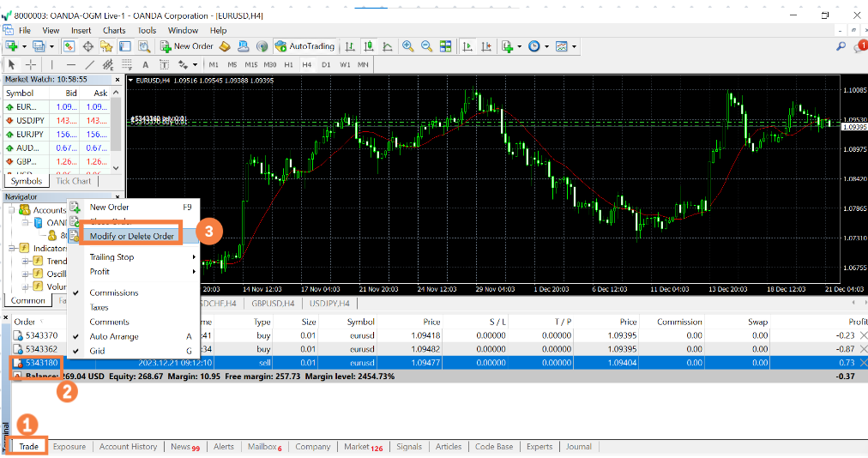Switch to the Account History tab
The height and width of the screenshot is (458, 868).
tap(128, 447)
